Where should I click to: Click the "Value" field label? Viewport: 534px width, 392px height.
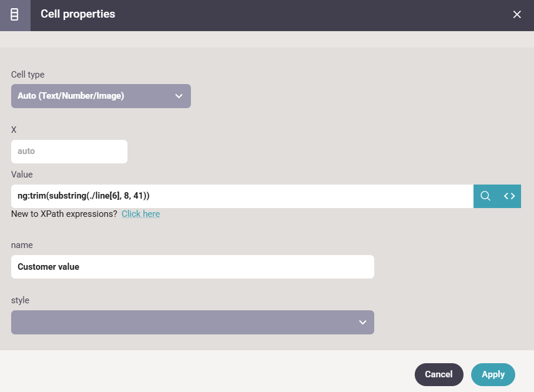[22, 175]
